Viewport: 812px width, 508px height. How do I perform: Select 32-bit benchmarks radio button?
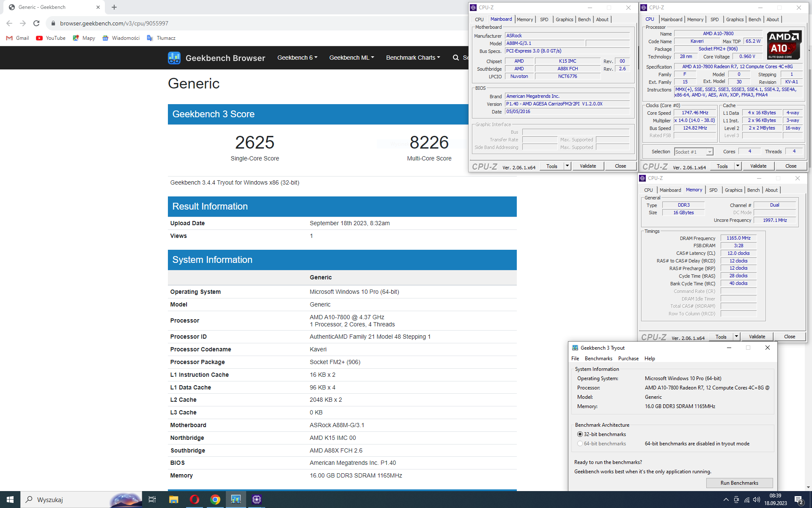click(580, 434)
